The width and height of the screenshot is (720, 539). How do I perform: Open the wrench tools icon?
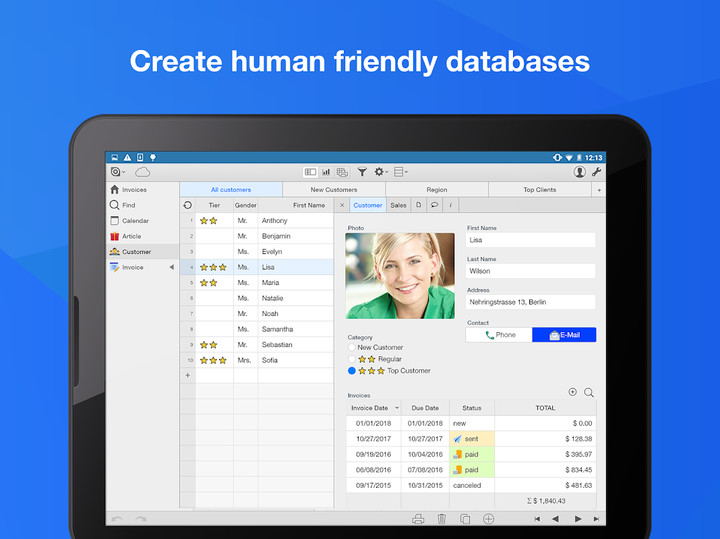point(596,172)
